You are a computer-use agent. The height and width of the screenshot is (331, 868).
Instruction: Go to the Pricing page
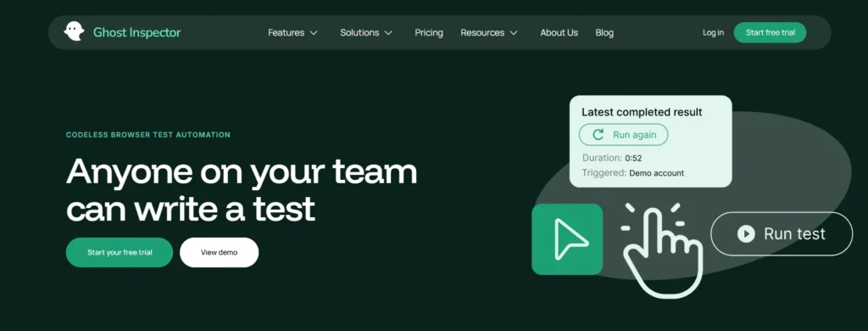[x=429, y=33]
